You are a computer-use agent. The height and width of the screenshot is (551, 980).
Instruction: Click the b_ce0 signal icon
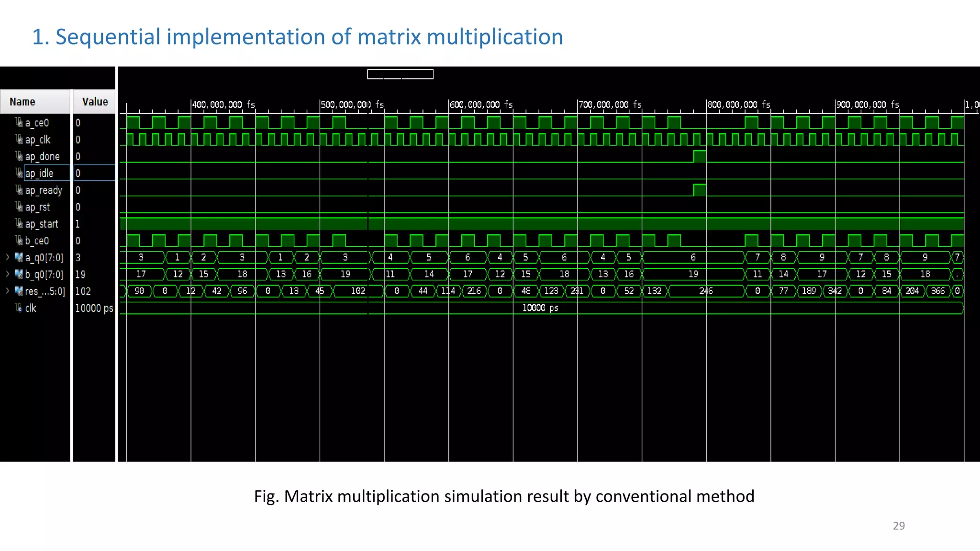(x=19, y=240)
